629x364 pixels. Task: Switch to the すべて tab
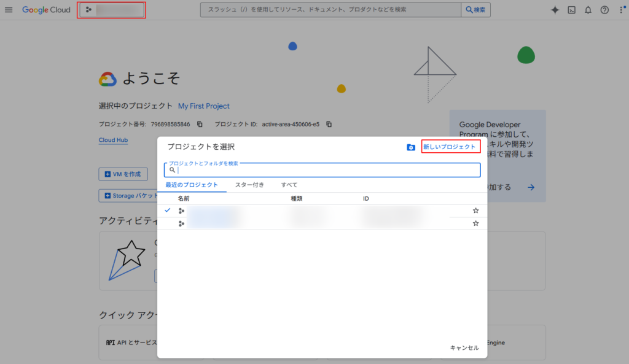289,185
